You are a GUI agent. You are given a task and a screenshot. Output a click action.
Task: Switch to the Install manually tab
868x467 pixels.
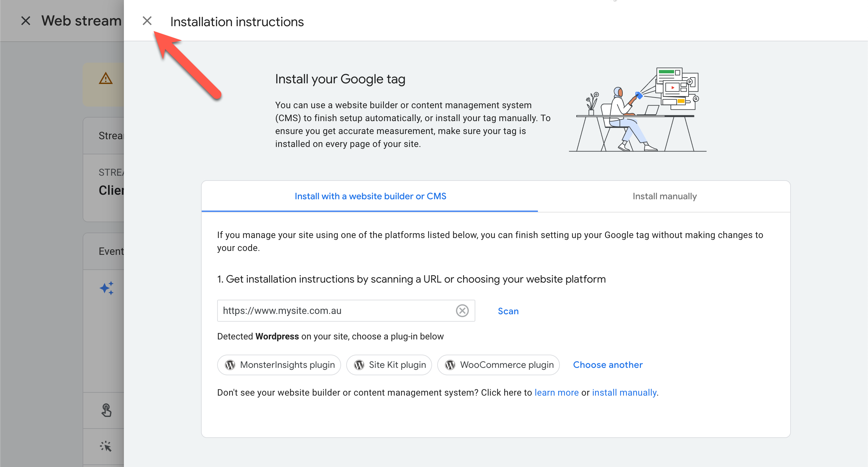[x=664, y=196]
